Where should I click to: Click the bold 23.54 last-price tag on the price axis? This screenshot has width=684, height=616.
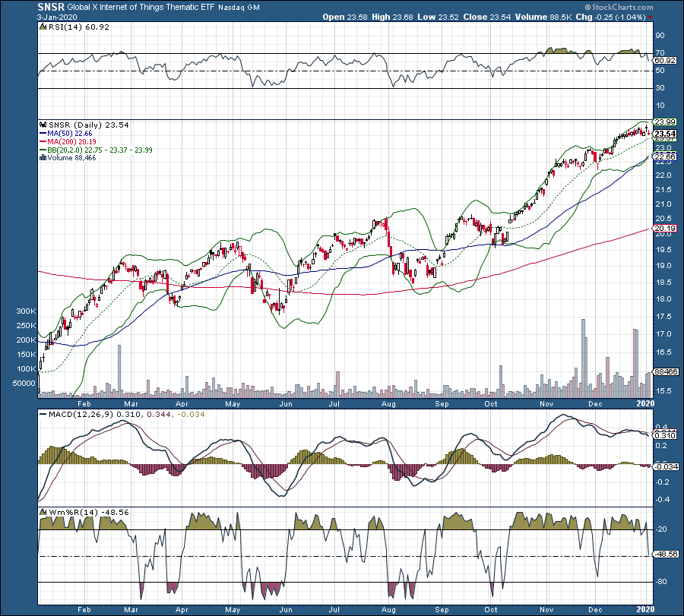665,134
